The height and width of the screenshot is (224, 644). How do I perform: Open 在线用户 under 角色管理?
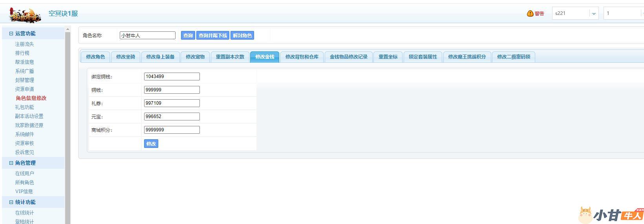pyautogui.click(x=24, y=173)
